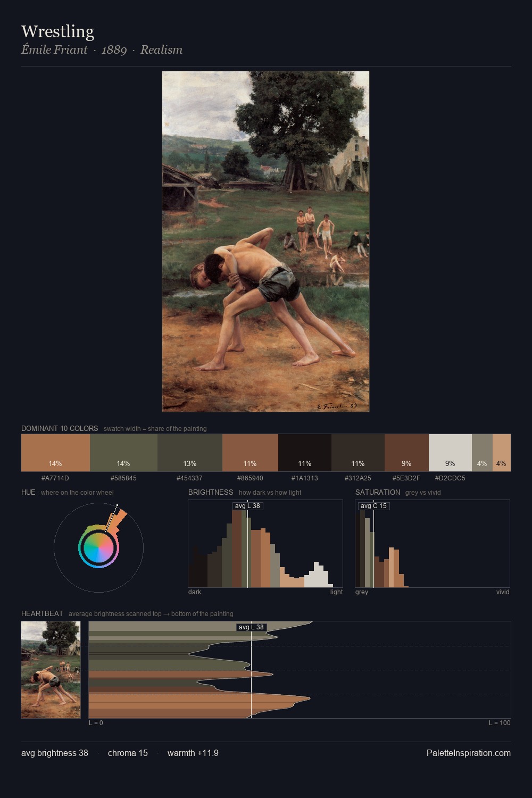532x798 pixels.
Task: Click the chroma 15 footer stat
Action: tap(128, 753)
